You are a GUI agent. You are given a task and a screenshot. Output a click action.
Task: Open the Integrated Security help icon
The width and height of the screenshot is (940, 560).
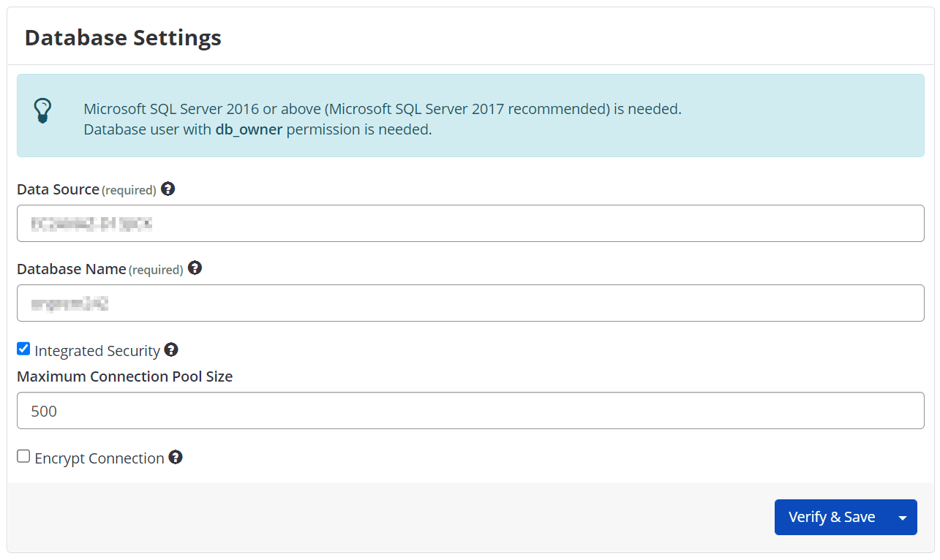170,349
